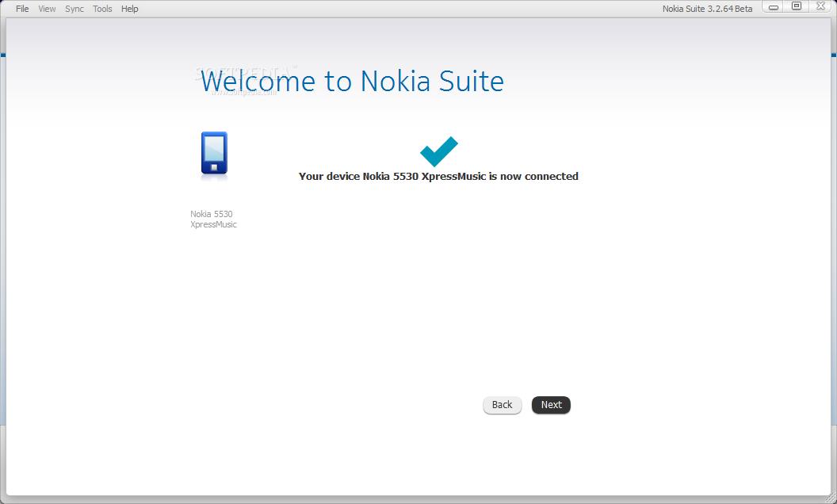Viewport: 837px width, 504px height.
Task: Open the View menu
Action: (x=47, y=9)
